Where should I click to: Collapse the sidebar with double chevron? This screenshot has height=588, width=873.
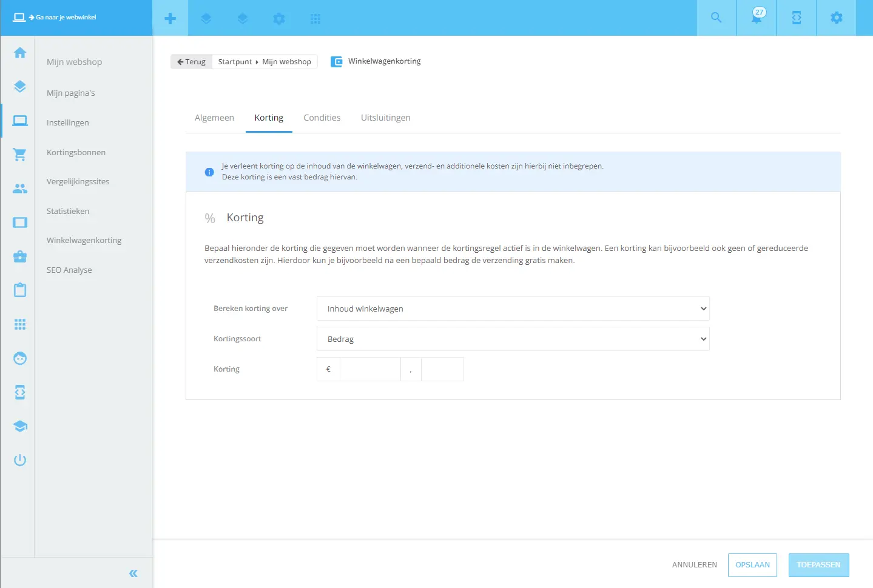133,573
